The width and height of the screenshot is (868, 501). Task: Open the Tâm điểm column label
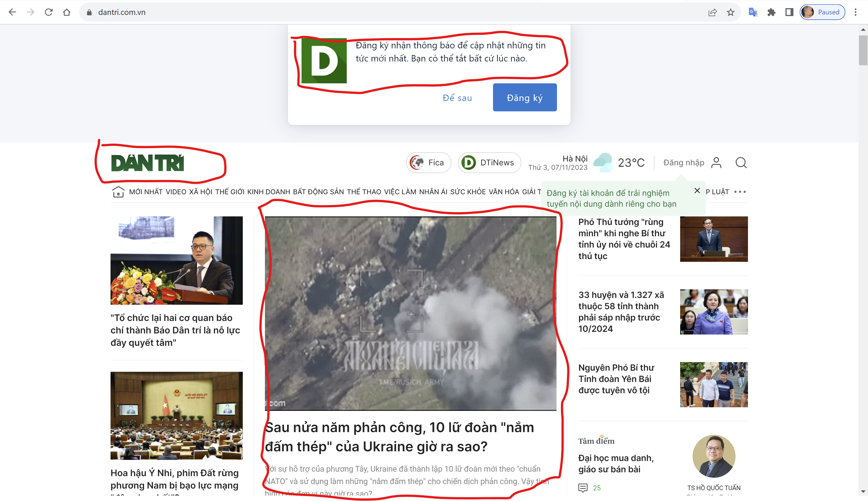[x=596, y=440]
